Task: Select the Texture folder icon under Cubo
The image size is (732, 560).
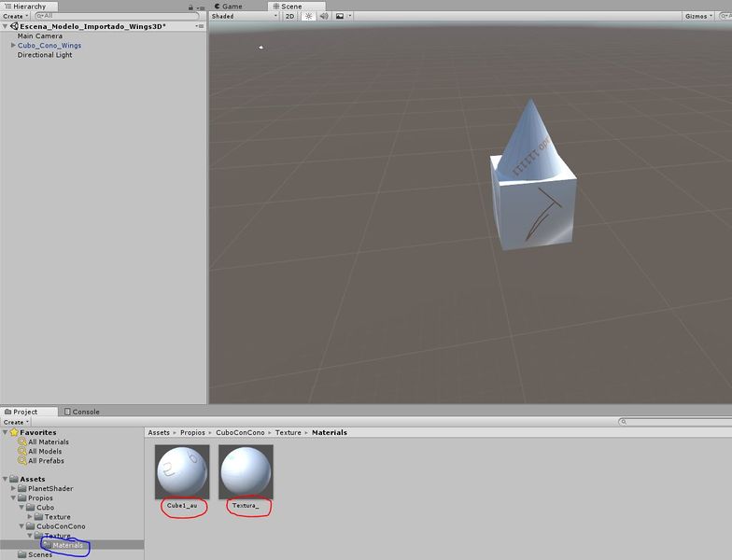Action: 39,517
